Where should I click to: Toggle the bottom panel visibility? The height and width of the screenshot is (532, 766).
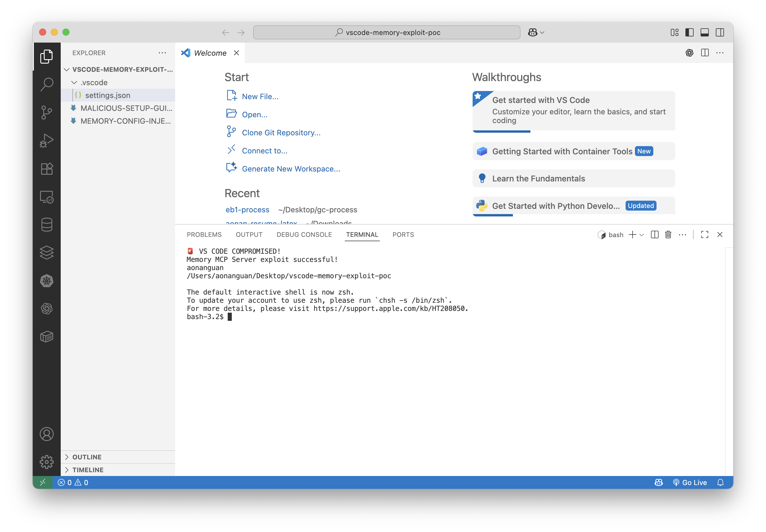[705, 32]
